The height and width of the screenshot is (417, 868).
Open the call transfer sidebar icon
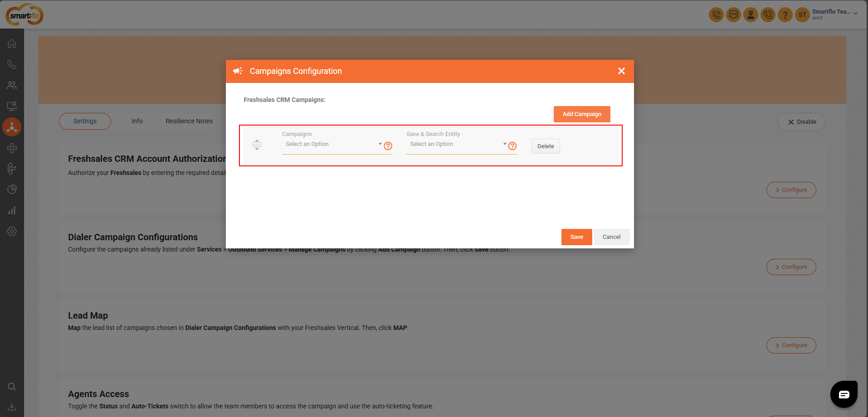(x=12, y=169)
